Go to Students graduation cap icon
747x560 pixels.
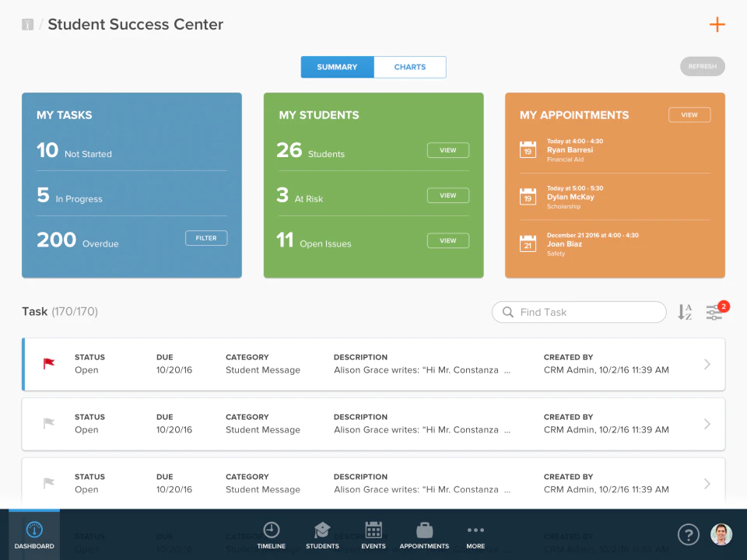322,530
